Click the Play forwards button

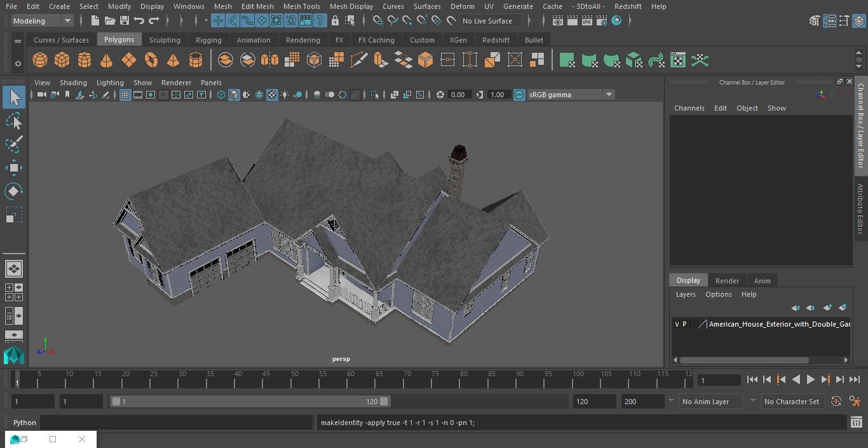[810, 379]
